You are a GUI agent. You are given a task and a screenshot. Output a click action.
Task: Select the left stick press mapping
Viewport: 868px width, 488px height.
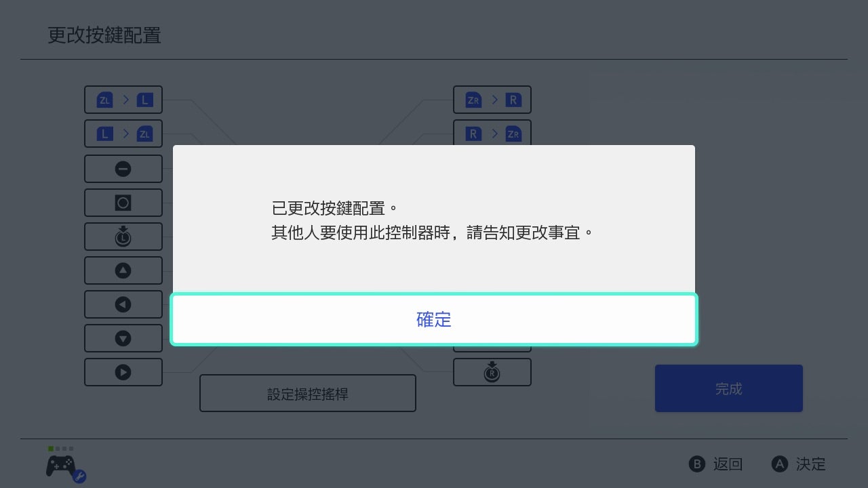[x=123, y=237]
